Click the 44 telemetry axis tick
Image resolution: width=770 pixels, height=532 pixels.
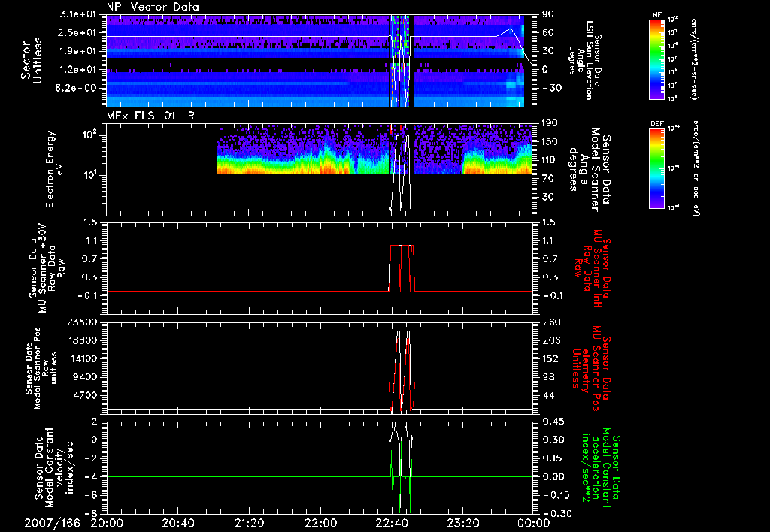pos(547,395)
